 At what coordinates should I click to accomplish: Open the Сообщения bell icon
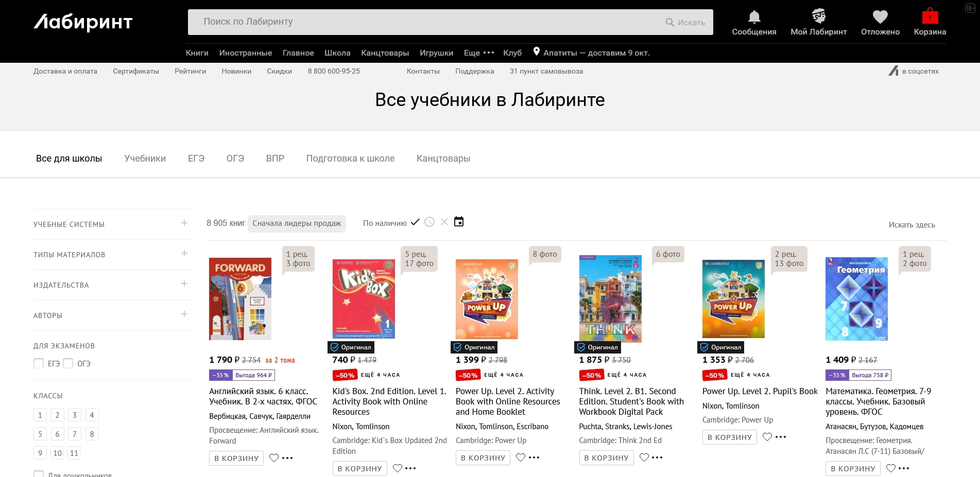[754, 17]
